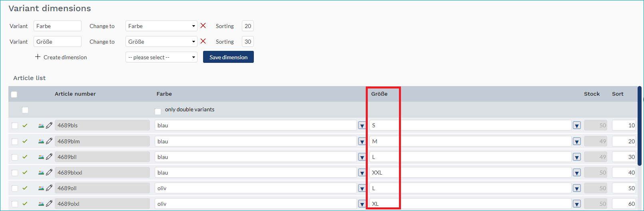Open image icon for article 4689blxxl
The height and width of the screenshot is (211, 644).
[x=41, y=172]
